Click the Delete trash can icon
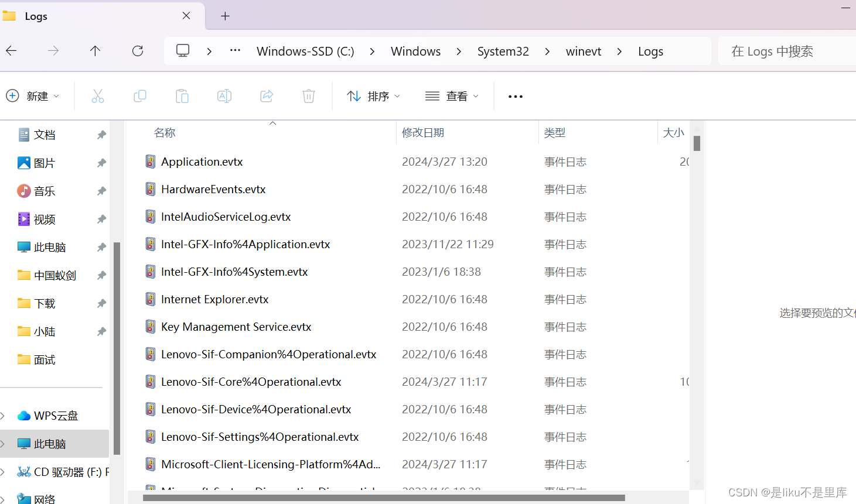 (x=309, y=96)
